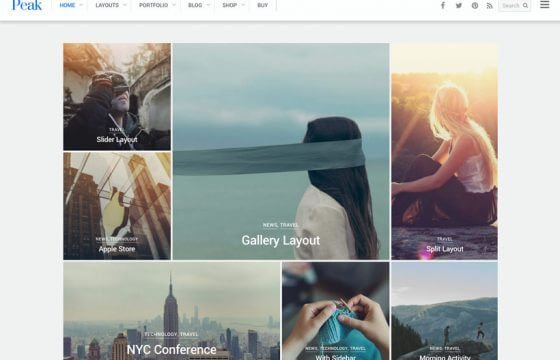This screenshot has width=560, height=360.
Task: Click the hikers Morning Activity thumbnail
Action: coord(444,311)
